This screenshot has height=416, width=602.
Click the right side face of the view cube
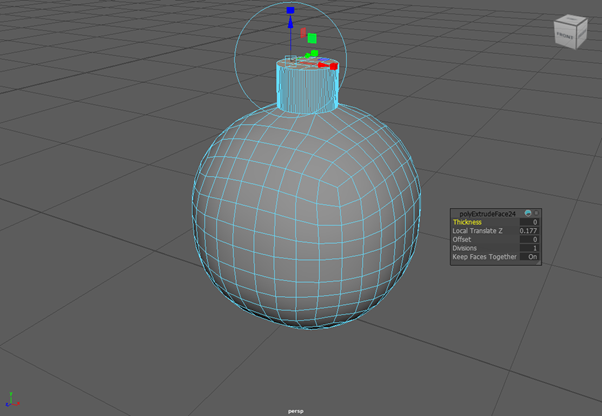580,33
